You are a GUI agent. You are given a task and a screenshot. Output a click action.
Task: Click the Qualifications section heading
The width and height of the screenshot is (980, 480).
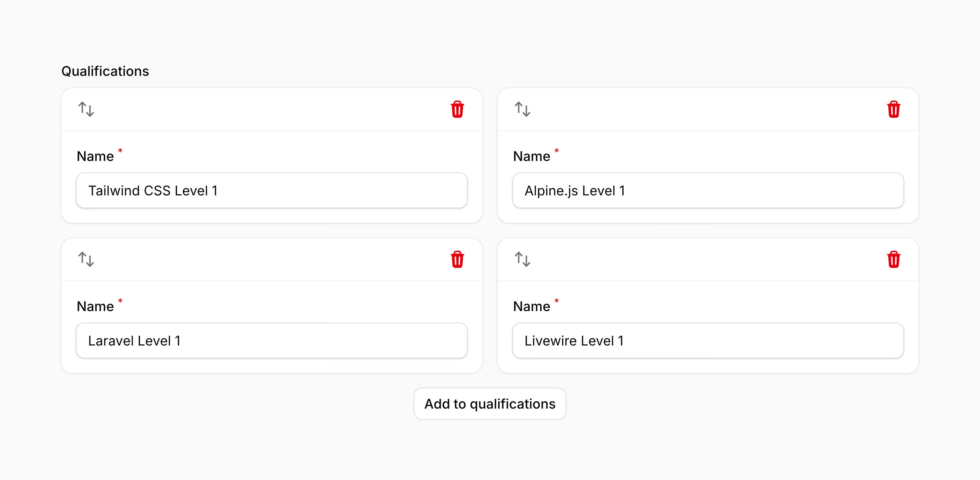pyautogui.click(x=105, y=71)
